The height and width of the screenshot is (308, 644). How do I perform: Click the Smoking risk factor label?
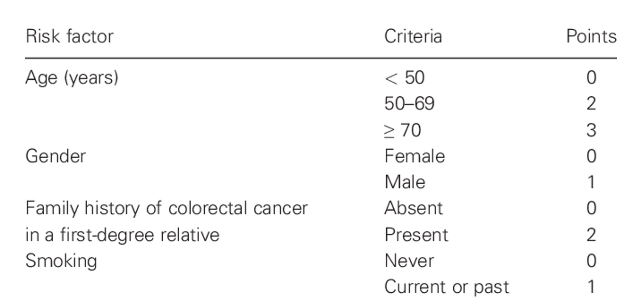point(61,260)
